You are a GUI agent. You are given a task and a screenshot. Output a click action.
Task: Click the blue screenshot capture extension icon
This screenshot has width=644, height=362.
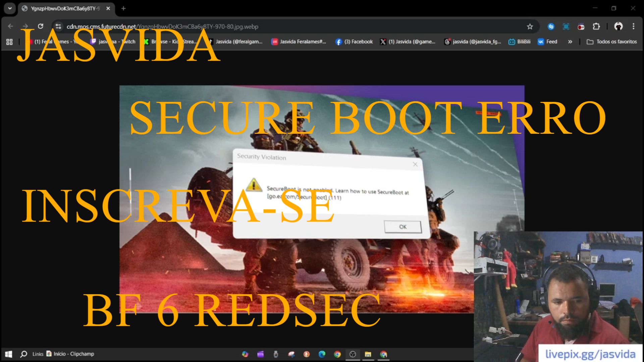point(566,26)
